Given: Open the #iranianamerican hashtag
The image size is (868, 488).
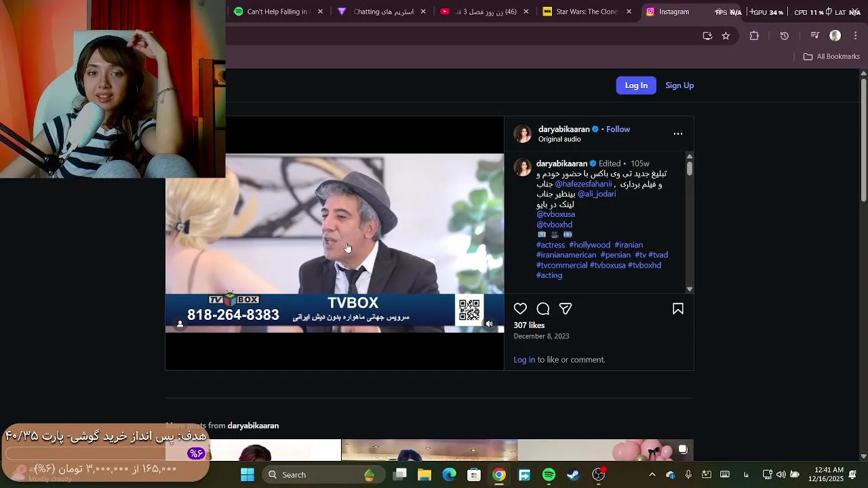Looking at the screenshot, I should [x=566, y=256].
